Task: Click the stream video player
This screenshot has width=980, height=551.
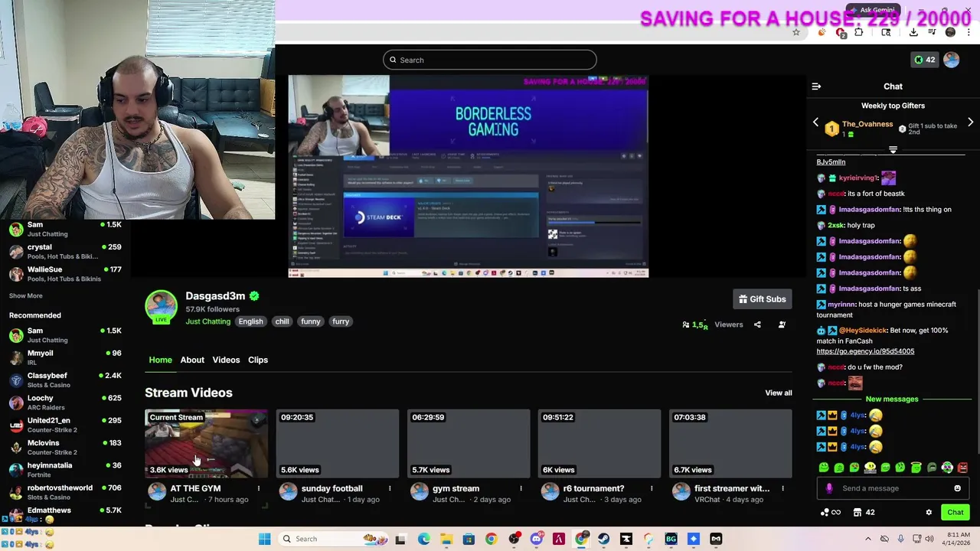Action: coord(468,176)
